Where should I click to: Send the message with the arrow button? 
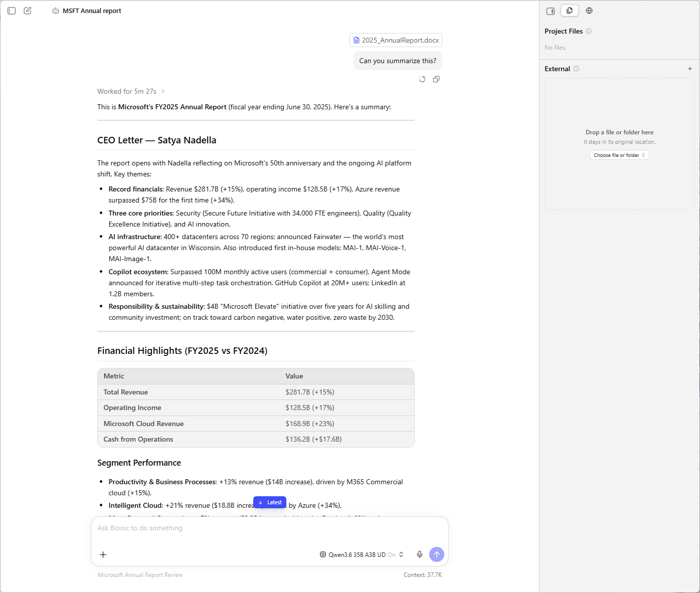click(437, 554)
